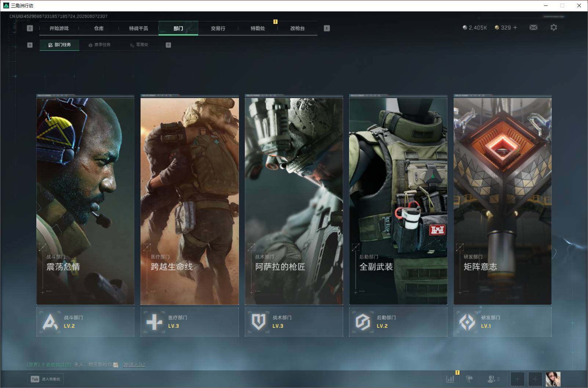Open the mail envelope icon
This screenshot has height=388, width=588.
[533, 28]
